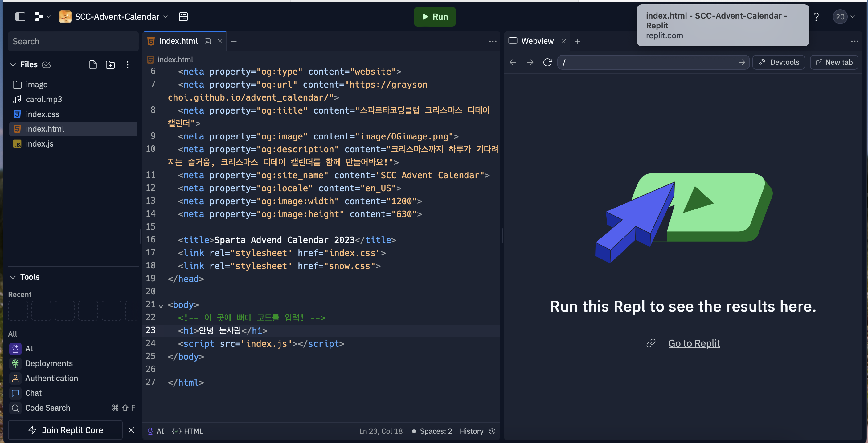Close the Webview tab

tap(564, 41)
